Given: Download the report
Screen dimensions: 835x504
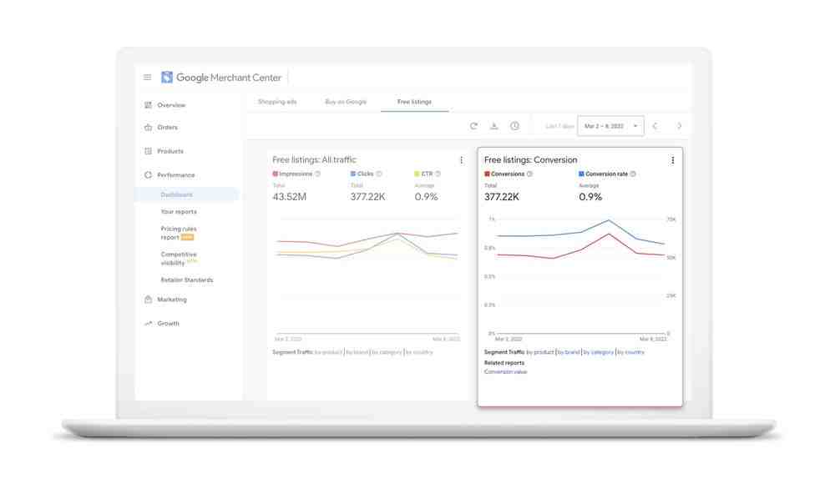Looking at the screenshot, I should 494,126.
